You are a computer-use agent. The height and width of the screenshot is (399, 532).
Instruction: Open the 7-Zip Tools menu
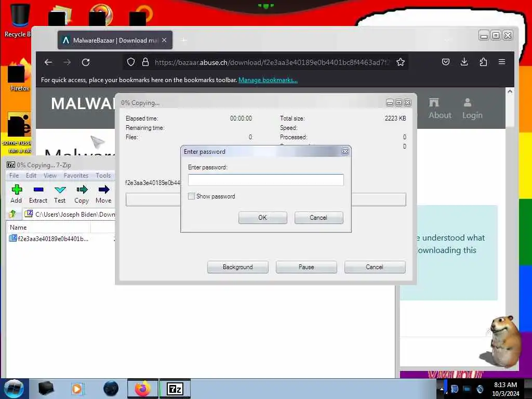click(x=103, y=176)
